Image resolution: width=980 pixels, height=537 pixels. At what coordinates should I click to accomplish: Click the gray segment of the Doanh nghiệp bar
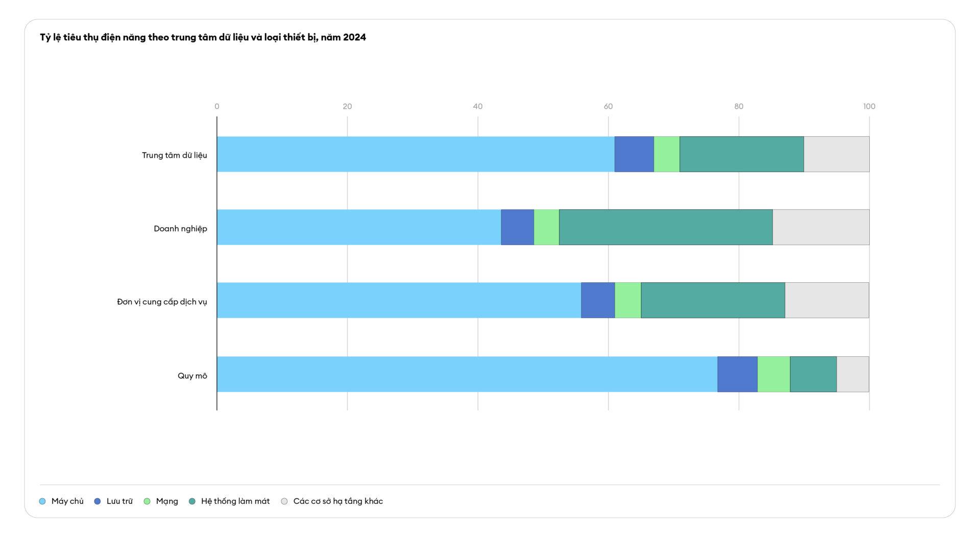click(x=821, y=227)
